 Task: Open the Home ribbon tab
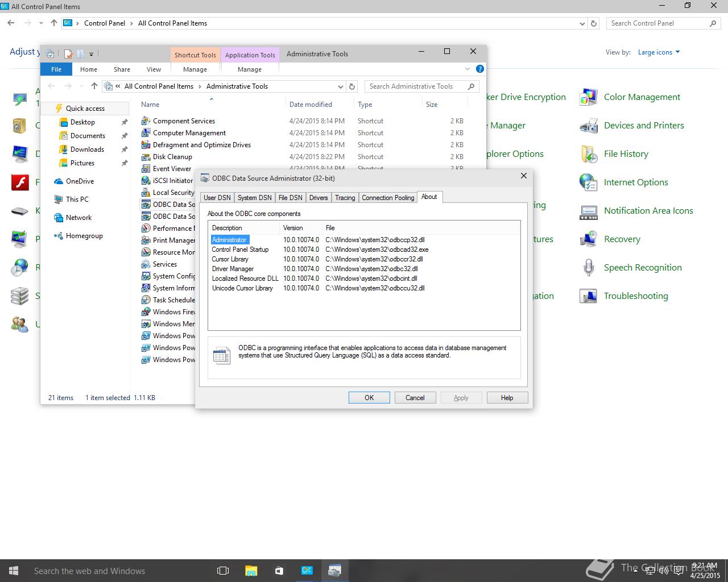(x=89, y=69)
